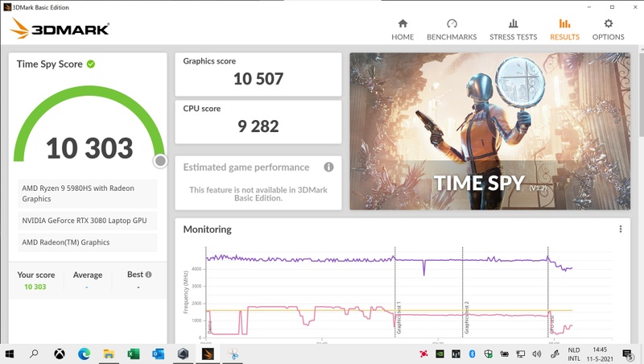Viewport: 644px width, 364px height.
Task: Click the CPU score value 9 282
Action: tap(258, 126)
